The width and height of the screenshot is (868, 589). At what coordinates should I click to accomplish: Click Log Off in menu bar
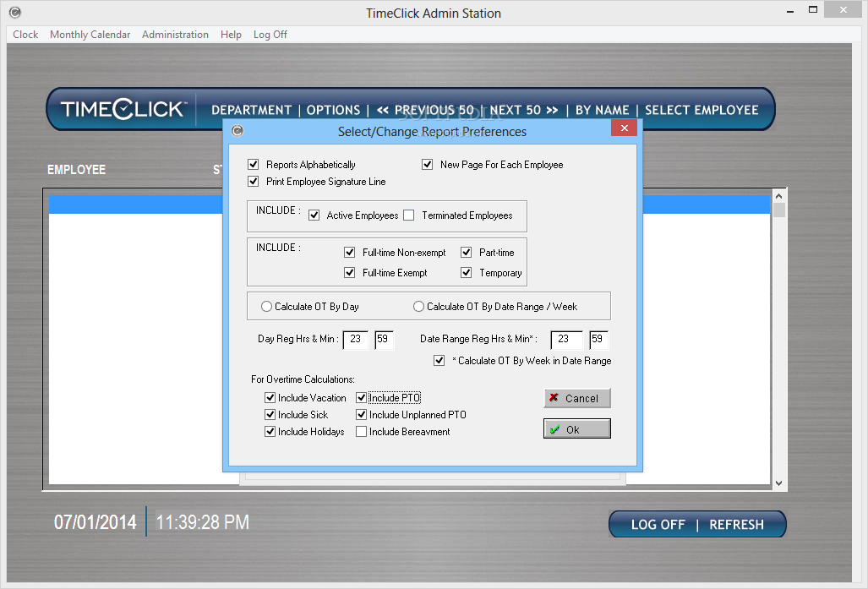tap(270, 35)
